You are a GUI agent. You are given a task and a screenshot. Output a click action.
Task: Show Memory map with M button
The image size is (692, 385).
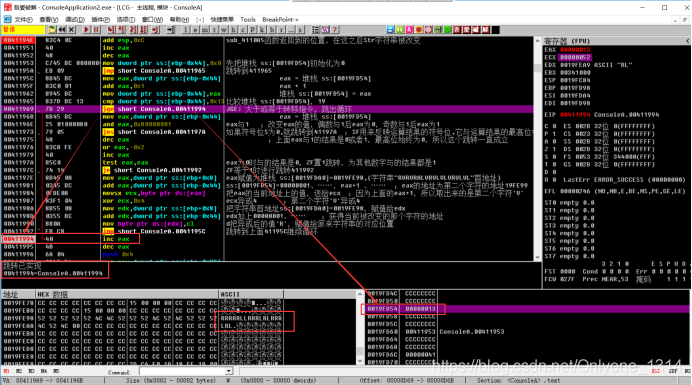click(x=205, y=30)
